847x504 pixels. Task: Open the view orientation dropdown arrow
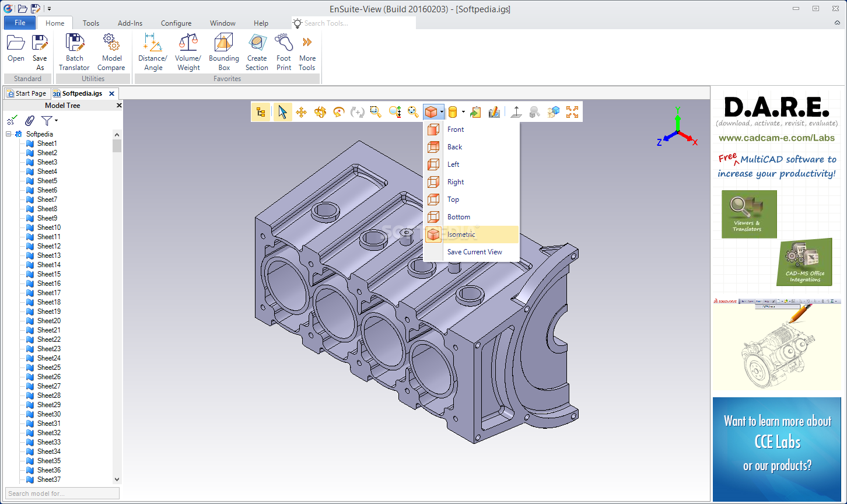coord(442,112)
